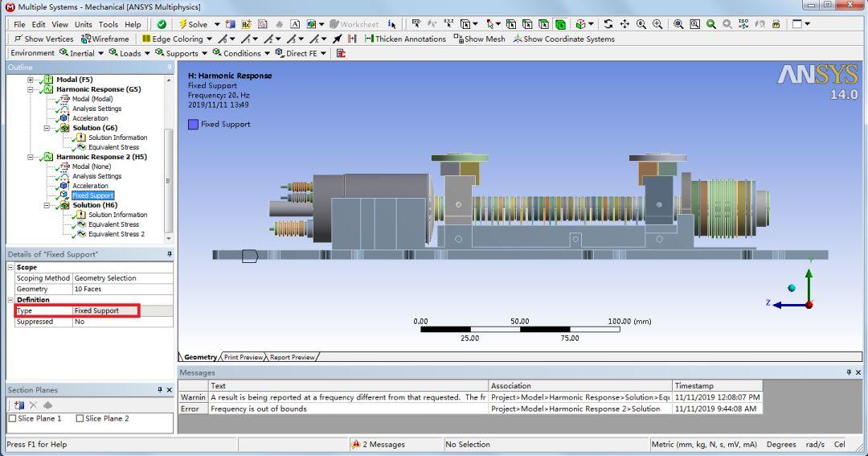Viewport: 868px width, 456px height.
Task: Collapse Harmonic Response (G5) node
Action: [31, 89]
